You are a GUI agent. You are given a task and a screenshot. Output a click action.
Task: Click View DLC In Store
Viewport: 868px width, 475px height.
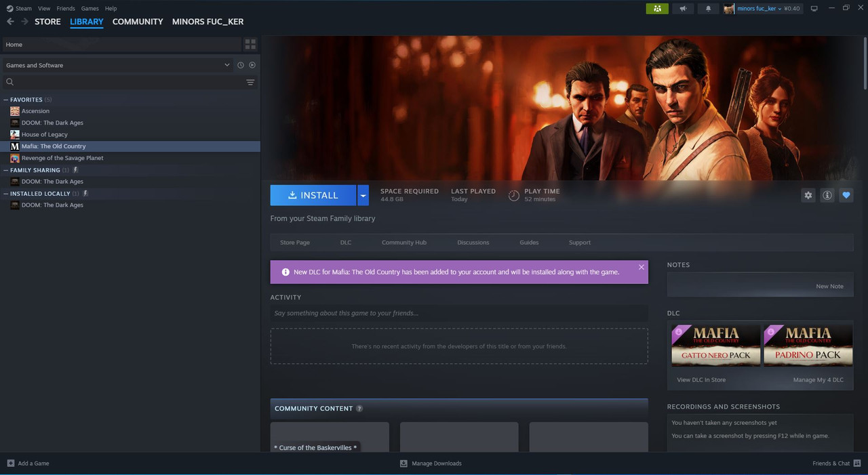click(x=701, y=380)
